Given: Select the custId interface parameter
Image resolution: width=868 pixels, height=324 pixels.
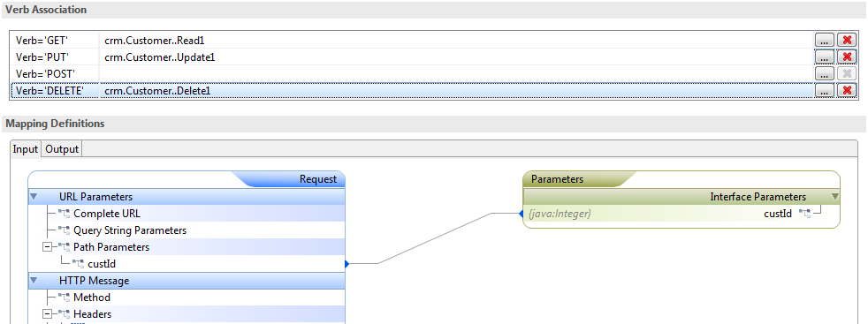Looking at the screenshot, I should click(x=778, y=214).
